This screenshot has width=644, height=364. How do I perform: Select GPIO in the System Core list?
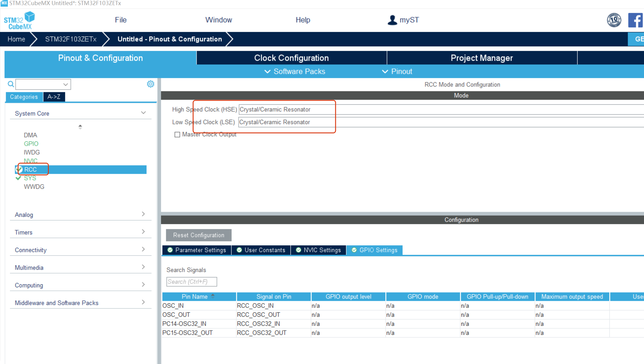pos(31,144)
